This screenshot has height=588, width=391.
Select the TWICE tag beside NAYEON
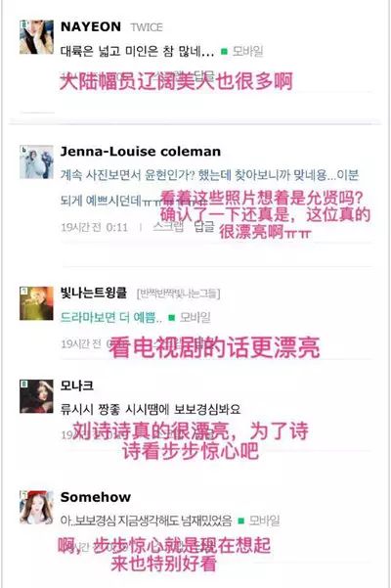tap(147, 27)
